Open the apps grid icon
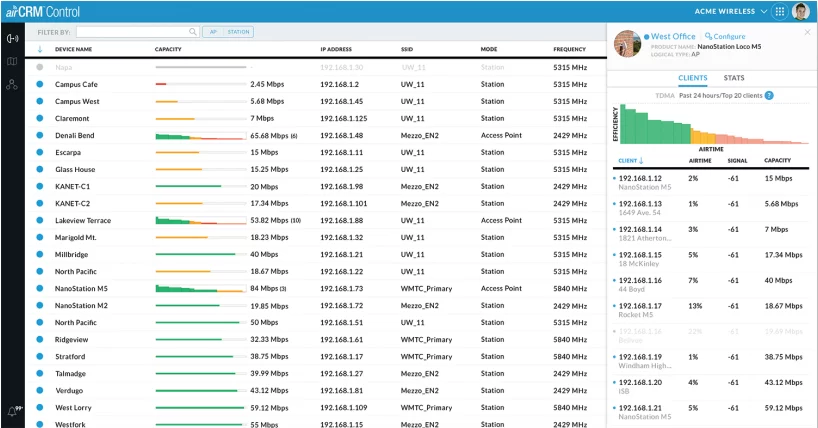Image resolution: width=818 pixels, height=428 pixels. coord(779,11)
